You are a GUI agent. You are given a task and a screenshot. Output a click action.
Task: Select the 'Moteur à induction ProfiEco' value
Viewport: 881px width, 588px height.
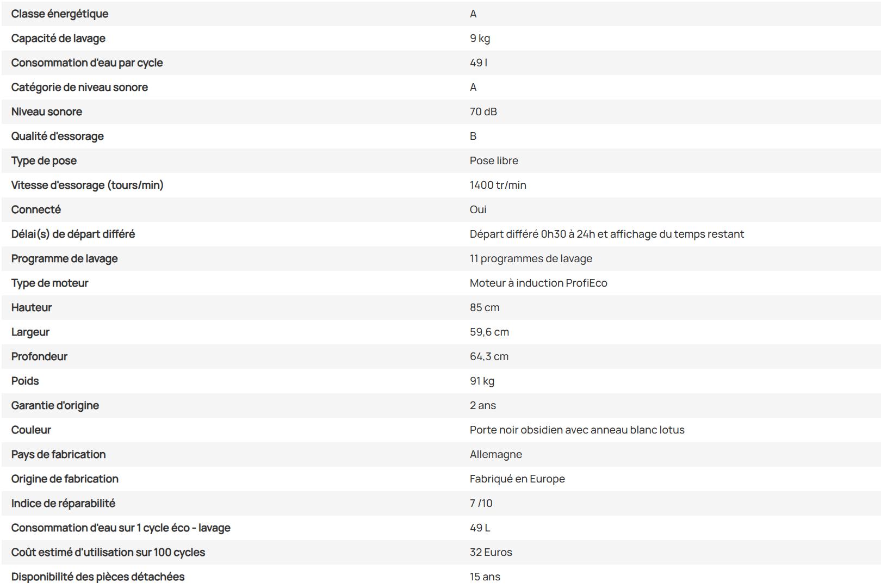tap(538, 283)
